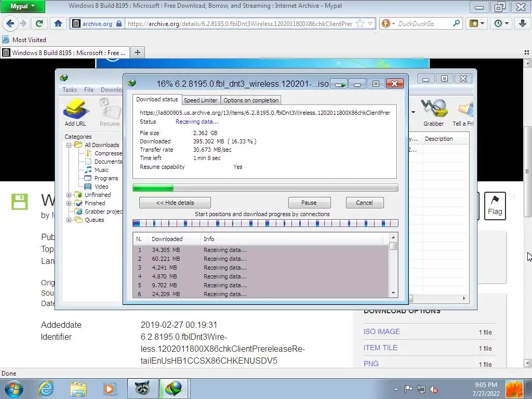Open Windows Media Player from taskbar
This screenshot has height=399, width=532.
coord(110,389)
